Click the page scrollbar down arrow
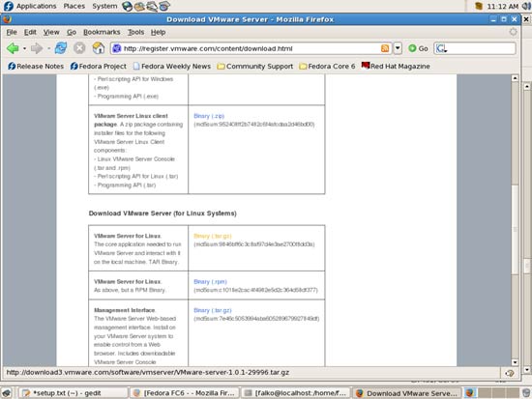Image resolution: width=532 pixels, height=399 pixels. coord(515,362)
